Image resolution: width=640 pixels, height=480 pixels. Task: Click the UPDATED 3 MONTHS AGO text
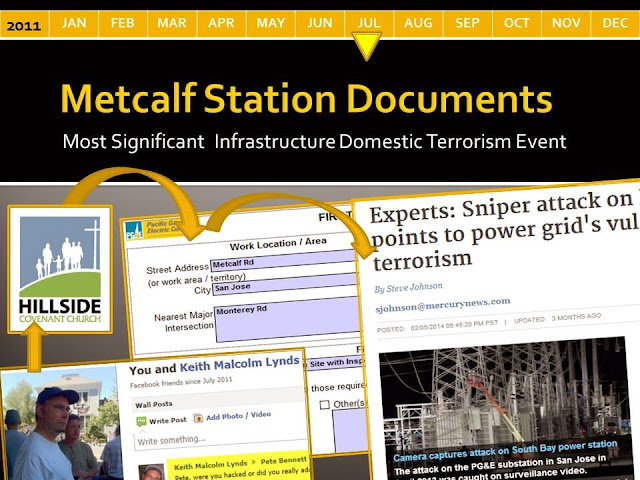tap(557, 318)
